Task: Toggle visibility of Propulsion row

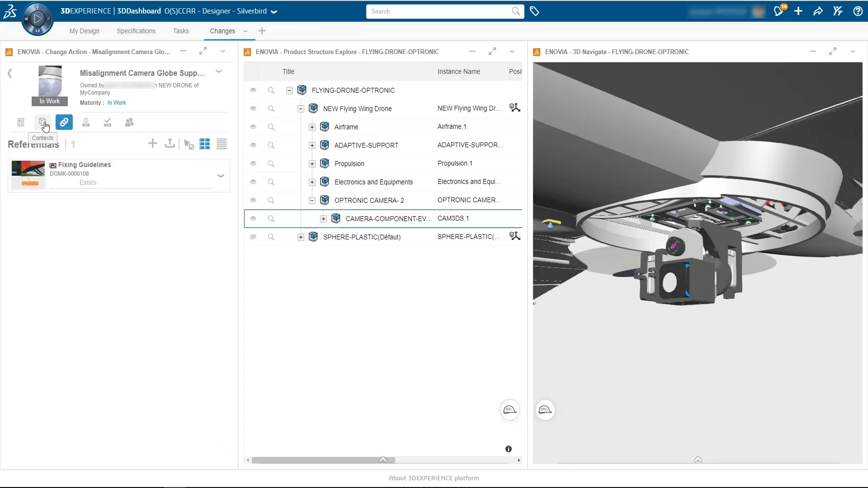Action: (253, 164)
